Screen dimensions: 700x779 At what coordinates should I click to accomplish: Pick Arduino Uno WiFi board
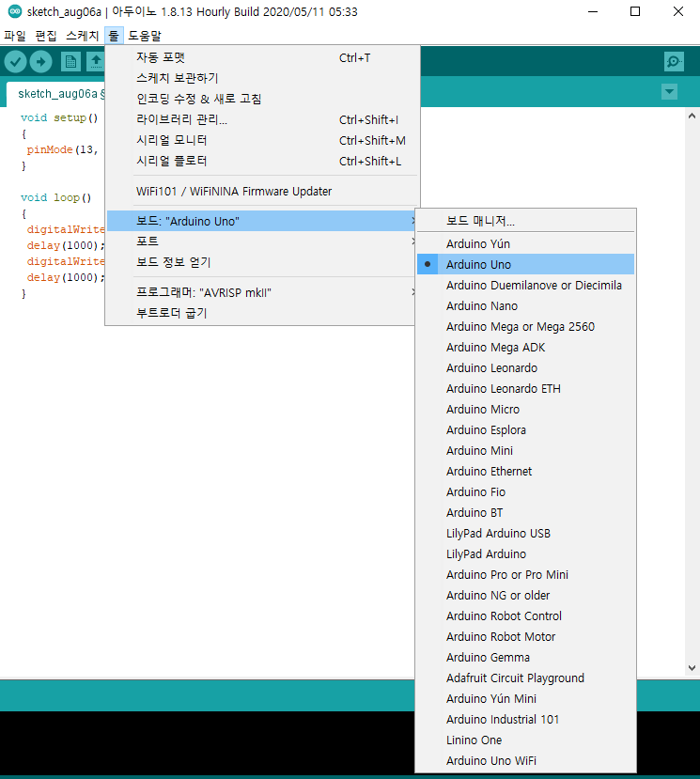[x=525, y=760]
